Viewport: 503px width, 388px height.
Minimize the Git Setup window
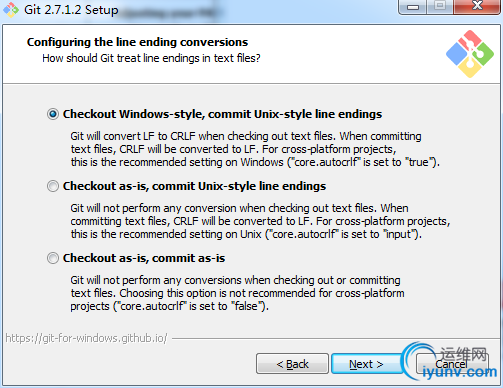(413, 7)
